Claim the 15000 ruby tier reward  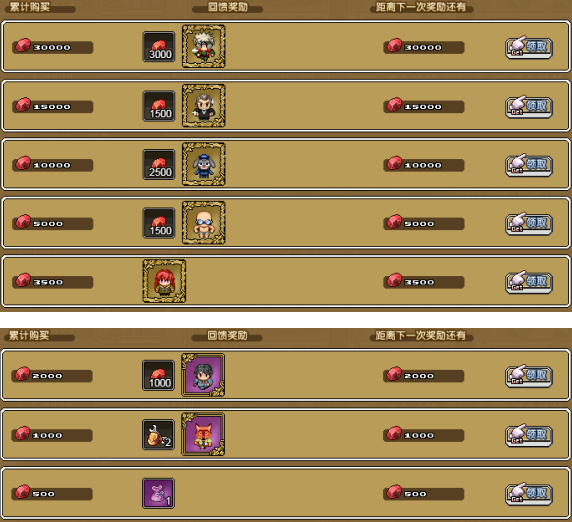tap(529, 107)
